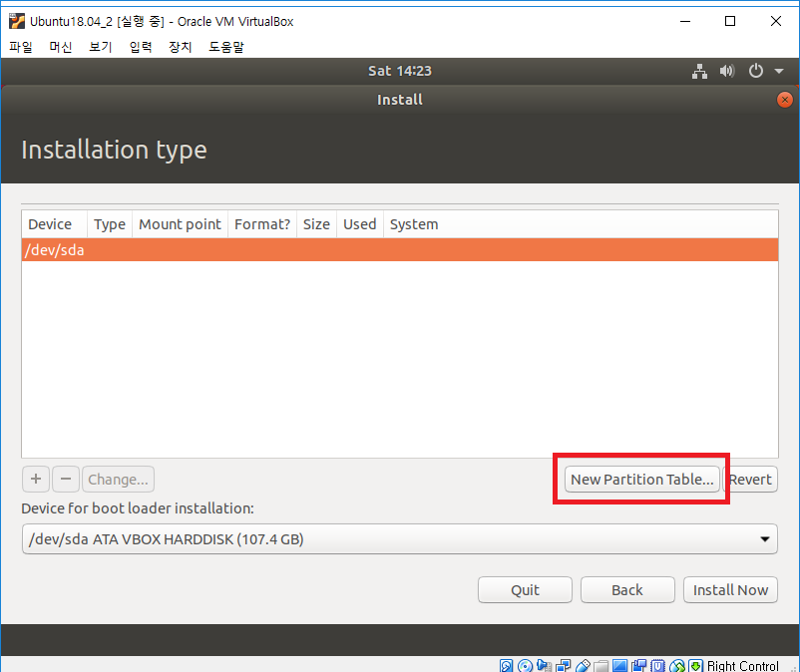
Task: Click the Right Control host key label
Action: coord(743,665)
